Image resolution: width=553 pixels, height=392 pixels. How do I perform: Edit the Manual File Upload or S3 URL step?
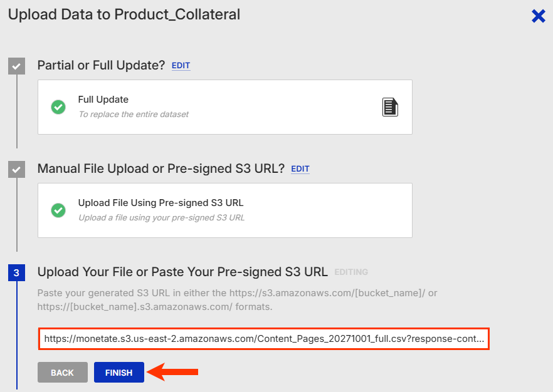(300, 169)
